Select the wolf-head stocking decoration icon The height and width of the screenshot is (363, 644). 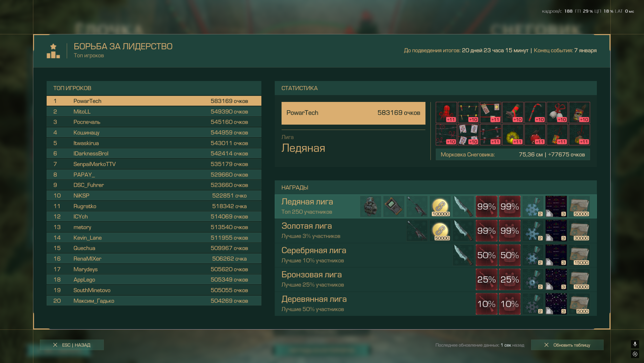coord(513,113)
